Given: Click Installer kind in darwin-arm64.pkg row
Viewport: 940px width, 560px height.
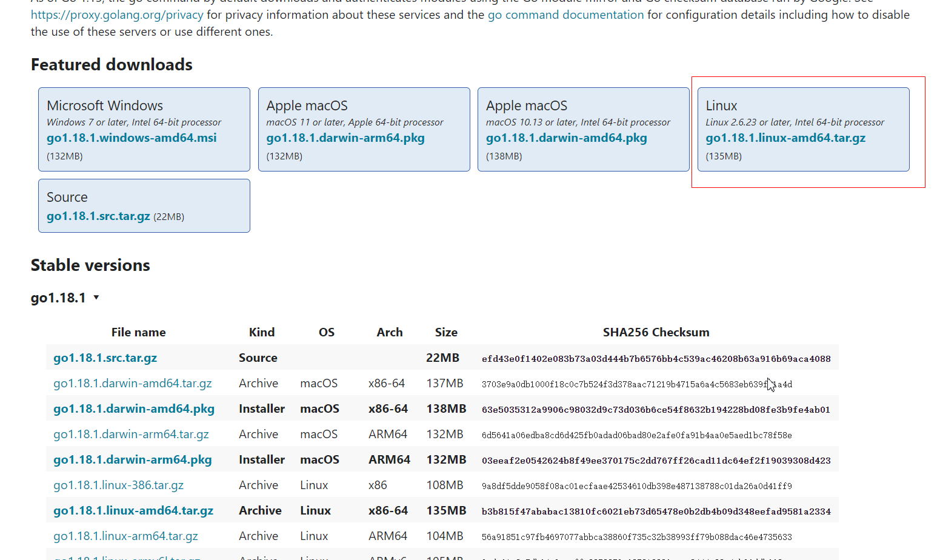Looking at the screenshot, I should pos(262,459).
